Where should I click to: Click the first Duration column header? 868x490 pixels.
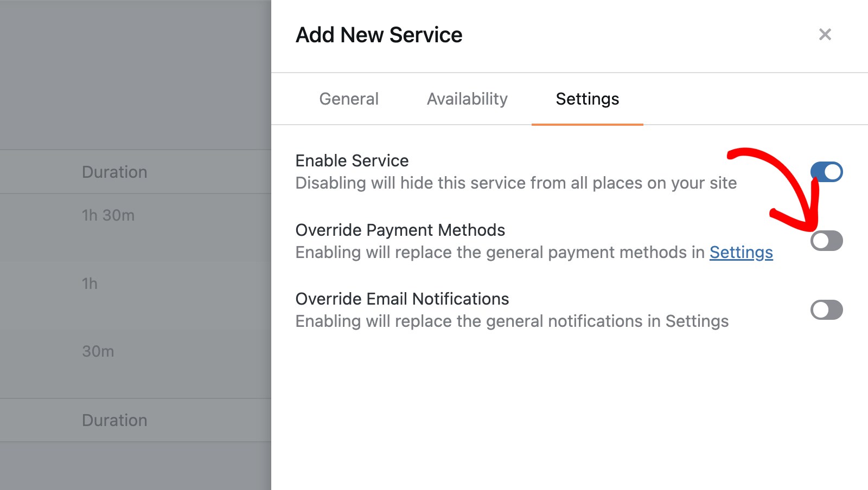tap(114, 172)
